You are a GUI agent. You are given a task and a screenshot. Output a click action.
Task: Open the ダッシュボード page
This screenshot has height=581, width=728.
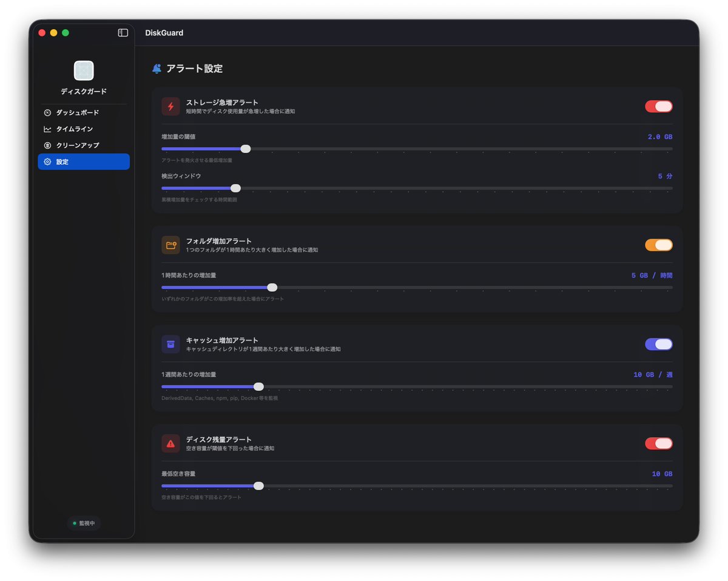[84, 113]
